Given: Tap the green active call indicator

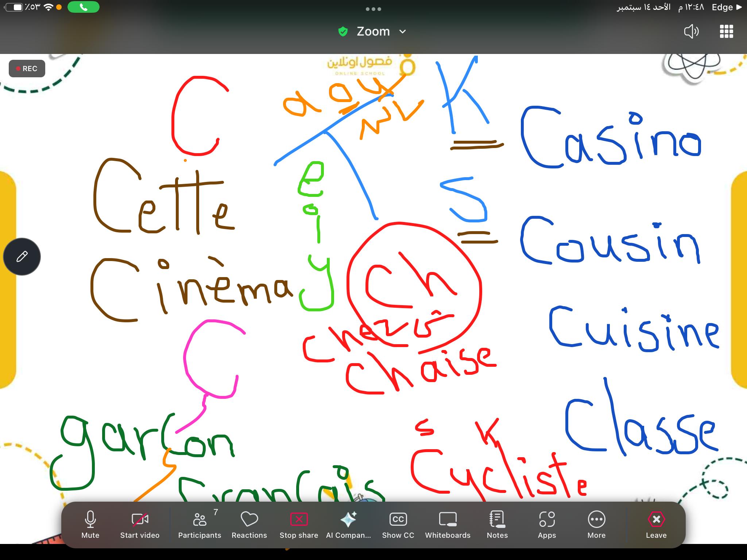Looking at the screenshot, I should coord(84,7).
